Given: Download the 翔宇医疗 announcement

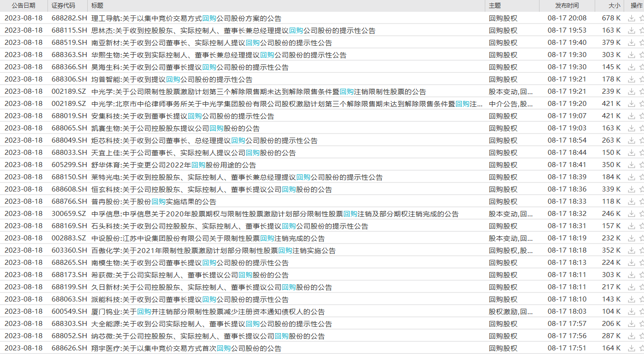Looking at the screenshot, I should (631, 348).
